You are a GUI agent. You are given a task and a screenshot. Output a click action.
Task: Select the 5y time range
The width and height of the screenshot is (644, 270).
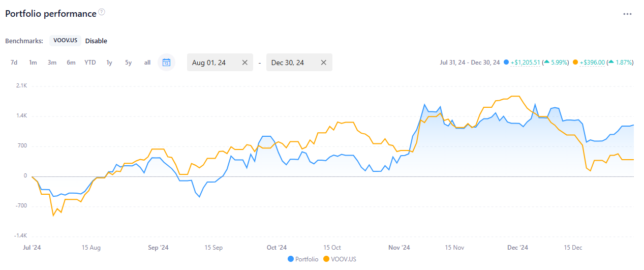pos(128,63)
